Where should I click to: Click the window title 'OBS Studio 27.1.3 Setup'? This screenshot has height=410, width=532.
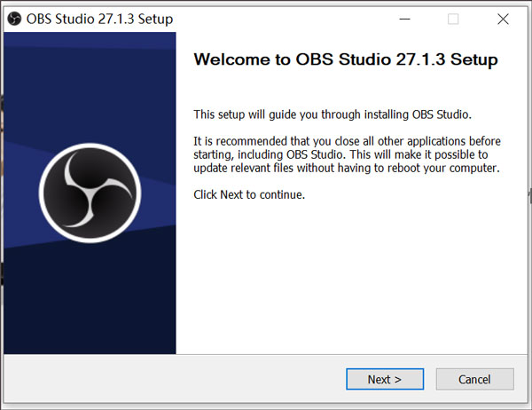point(100,19)
